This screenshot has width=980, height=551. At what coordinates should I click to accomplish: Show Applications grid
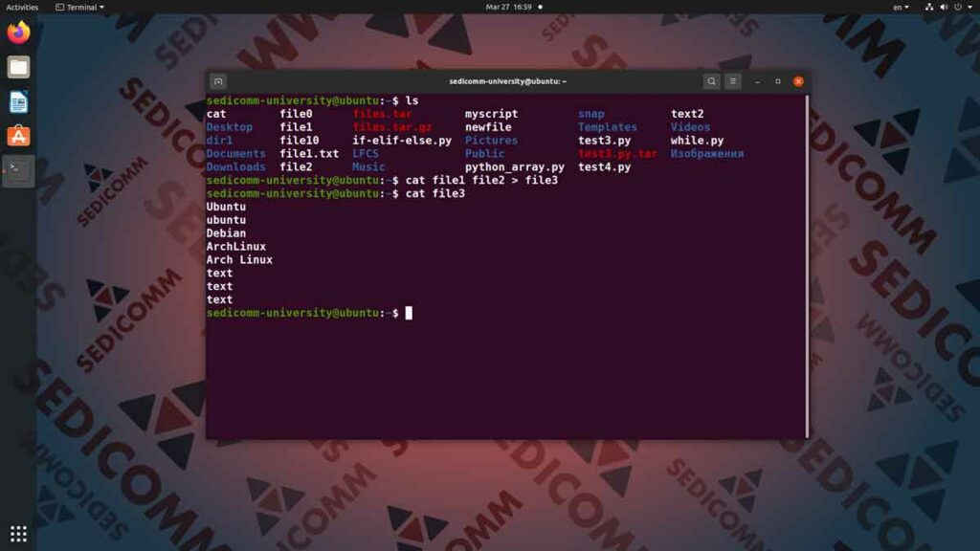pyautogui.click(x=18, y=534)
